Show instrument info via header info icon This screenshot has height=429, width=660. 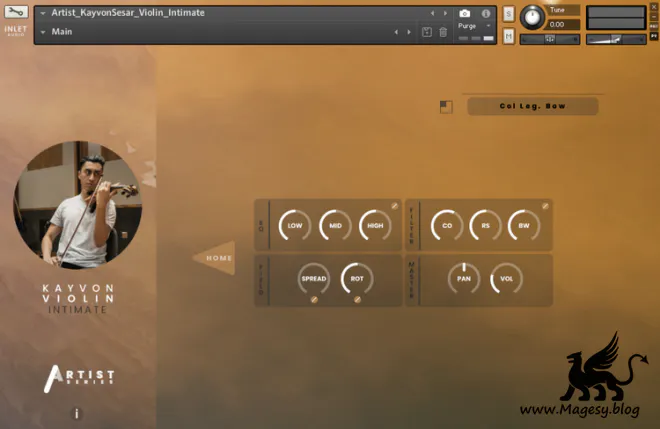tap(486, 13)
